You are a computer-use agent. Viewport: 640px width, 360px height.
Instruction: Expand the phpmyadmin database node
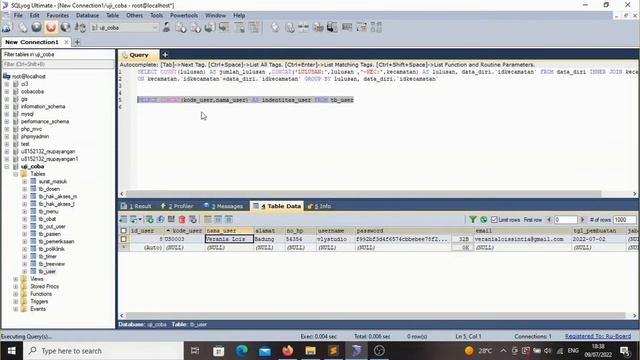(x=7, y=136)
